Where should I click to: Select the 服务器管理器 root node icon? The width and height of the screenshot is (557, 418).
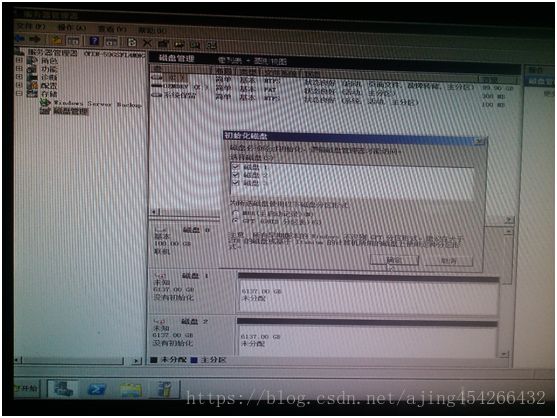click(x=20, y=52)
